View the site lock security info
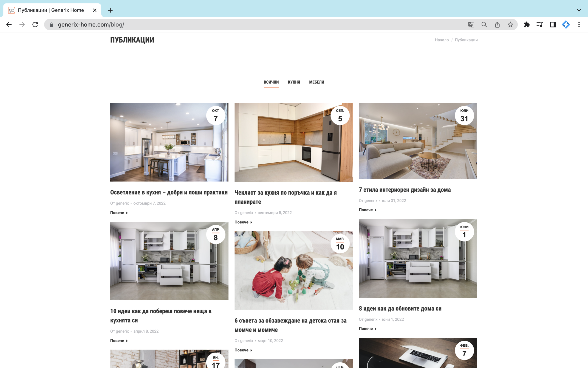Screen dimensions: 588x368 [51, 25]
